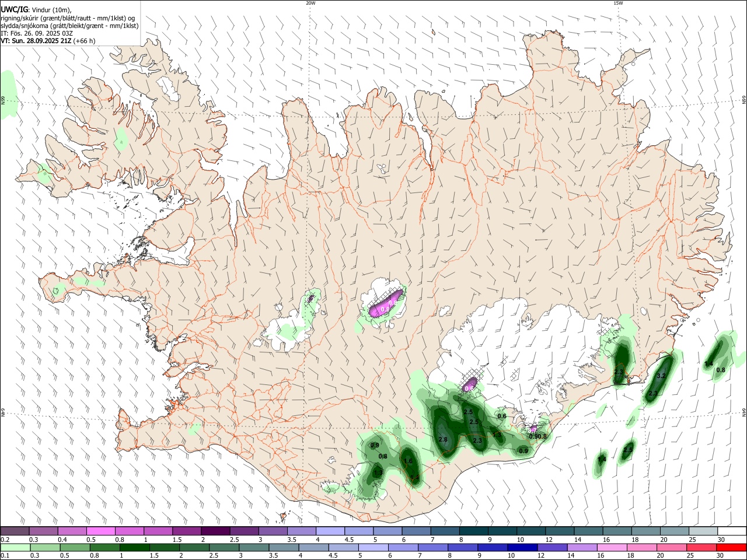Viewport: 747px width, 560px height.
Task: Pick light pink rain swatch between 16 and 18
Action: point(612,548)
